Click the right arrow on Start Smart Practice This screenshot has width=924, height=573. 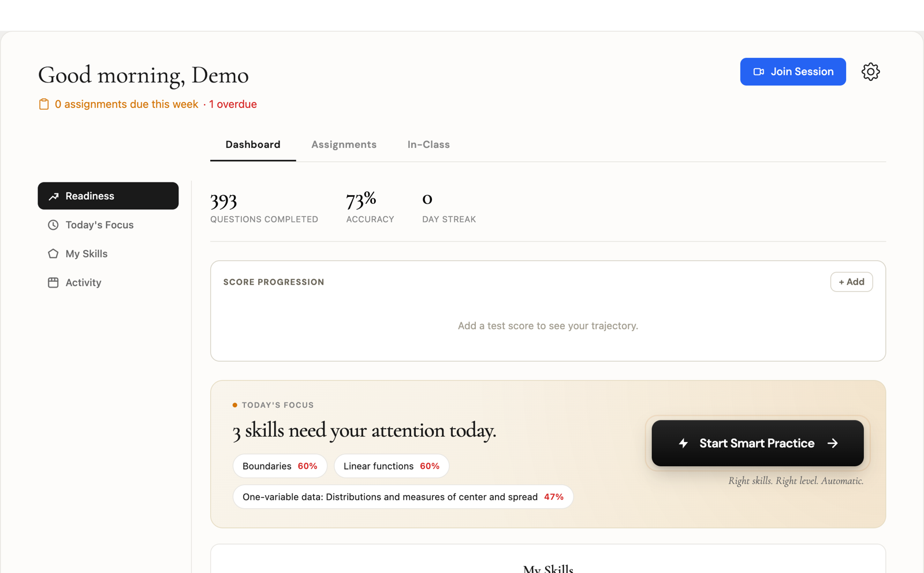tap(832, 443)
